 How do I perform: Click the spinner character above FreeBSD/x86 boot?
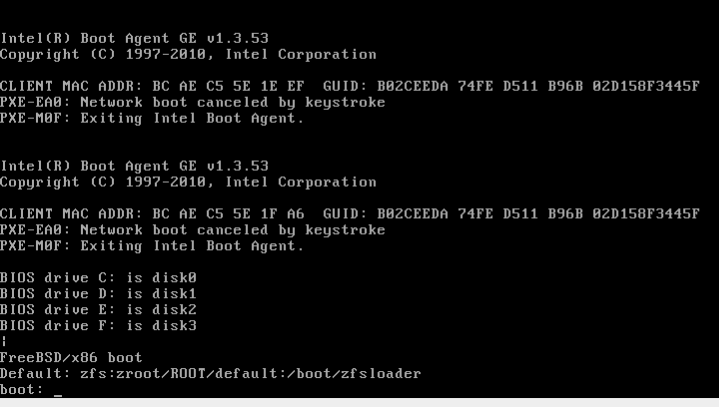click(4, 341)
